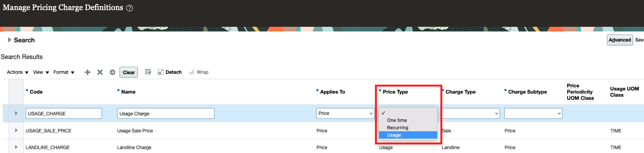Viewport: 644px width, 153px height.
Task: Click the Advanced search button
Action: point(620,40)
